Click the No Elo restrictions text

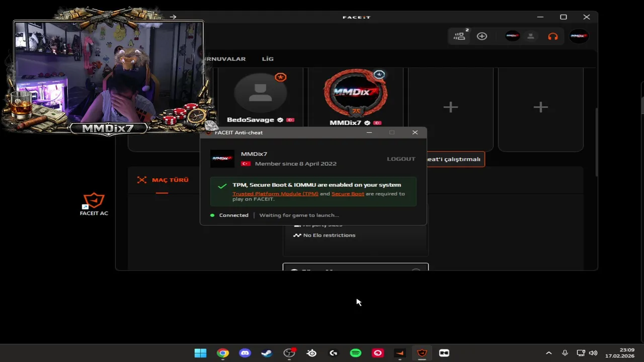329,235
